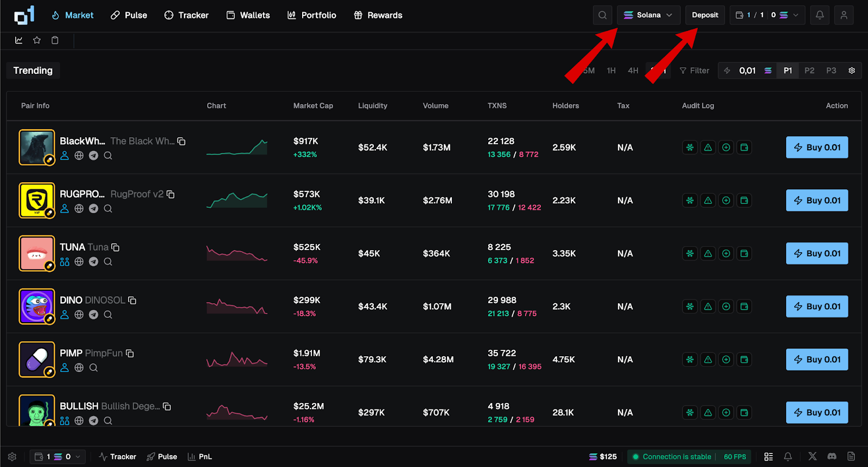Click the chart line icon below logo
Viewport: 868px width, 467px height.
click(x=19, y=40)
